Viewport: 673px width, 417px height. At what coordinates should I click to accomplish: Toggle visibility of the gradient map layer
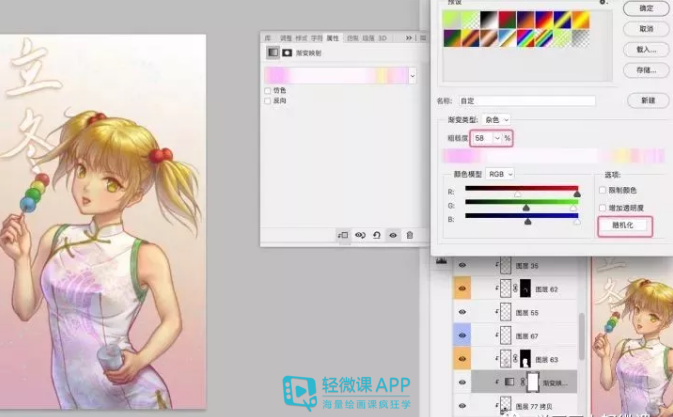(x=462, y=382)
